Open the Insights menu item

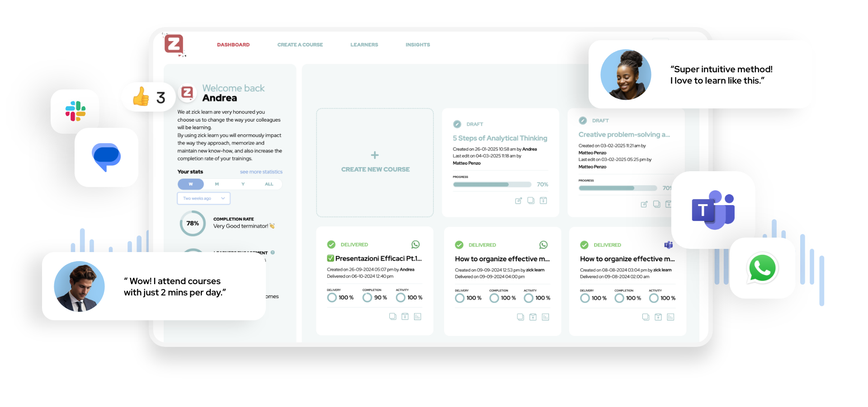pos(417,44)
